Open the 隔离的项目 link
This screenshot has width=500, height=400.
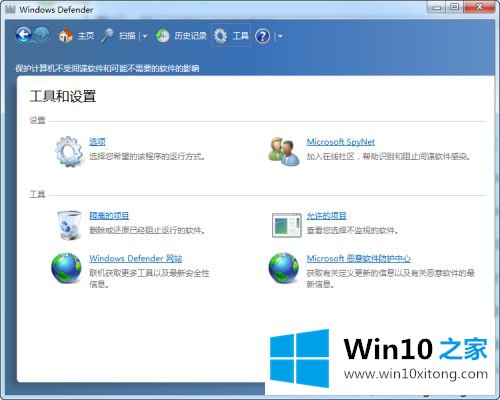(109, 216)
